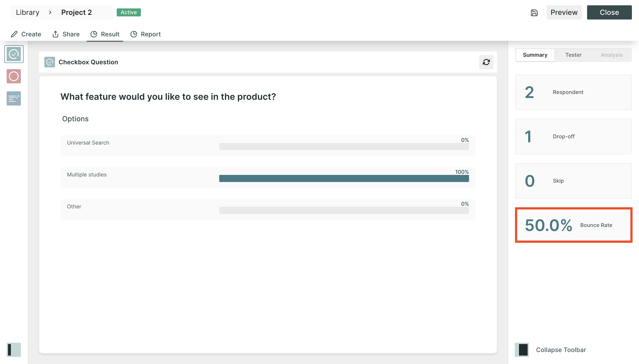Click the Bounce Rate summary card
The image size is (639, 364).
tap(573, 225)
